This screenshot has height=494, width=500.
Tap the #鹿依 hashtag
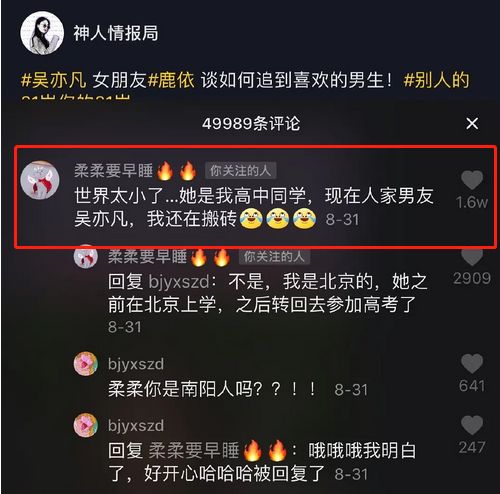(171, 81)
